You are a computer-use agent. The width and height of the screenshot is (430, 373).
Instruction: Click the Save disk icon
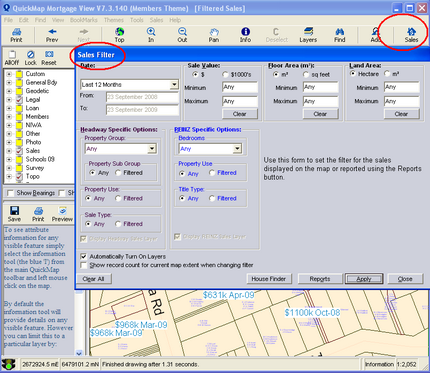[14, 214]
